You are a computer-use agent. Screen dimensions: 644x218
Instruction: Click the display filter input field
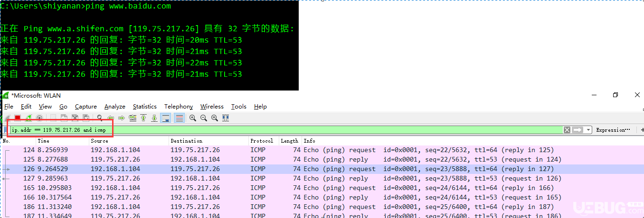pyautogui.click(x=286, y=130)
